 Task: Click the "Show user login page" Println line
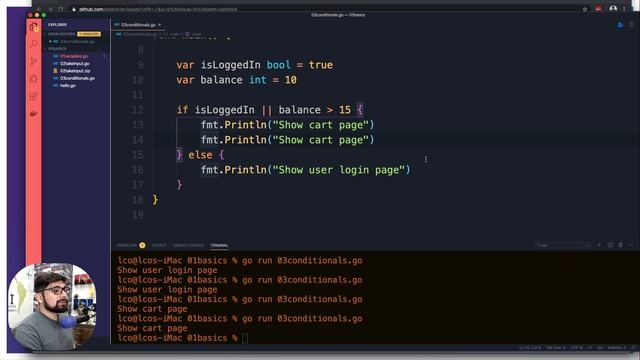pos(305,170)
